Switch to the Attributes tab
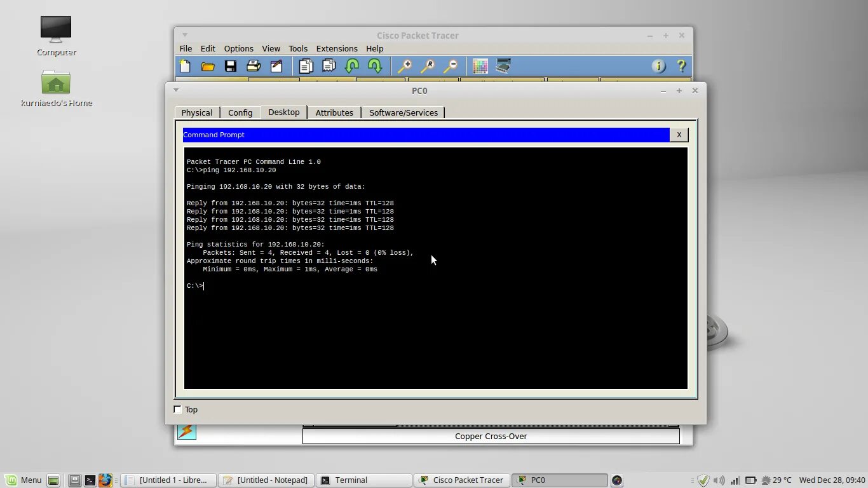This screenshot has height=488, width=868. [334, 112]
